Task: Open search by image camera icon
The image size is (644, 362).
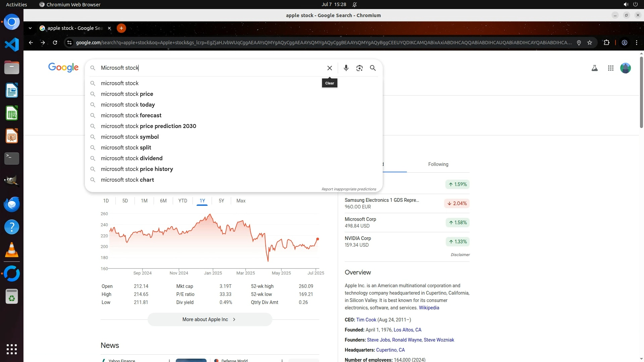Action: (x=359, y=68)
